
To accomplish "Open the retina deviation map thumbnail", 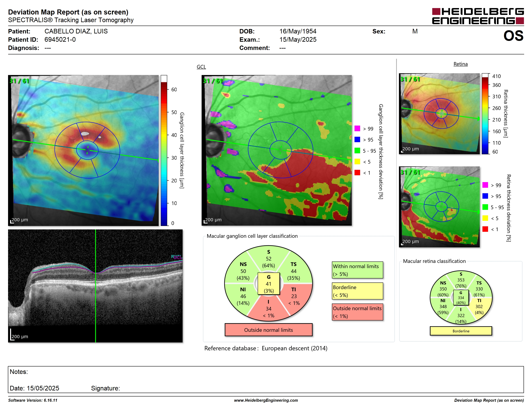I will pyautogui.click(x=439, y=207).
